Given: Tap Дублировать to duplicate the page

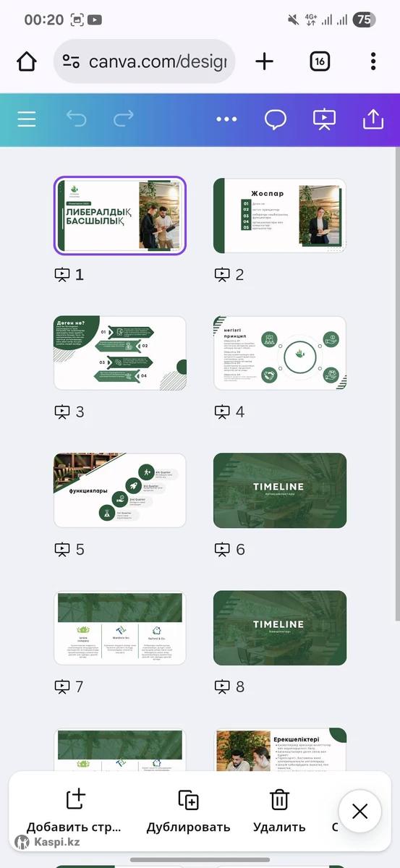Looking at the screenshot, I should (188, 811).
